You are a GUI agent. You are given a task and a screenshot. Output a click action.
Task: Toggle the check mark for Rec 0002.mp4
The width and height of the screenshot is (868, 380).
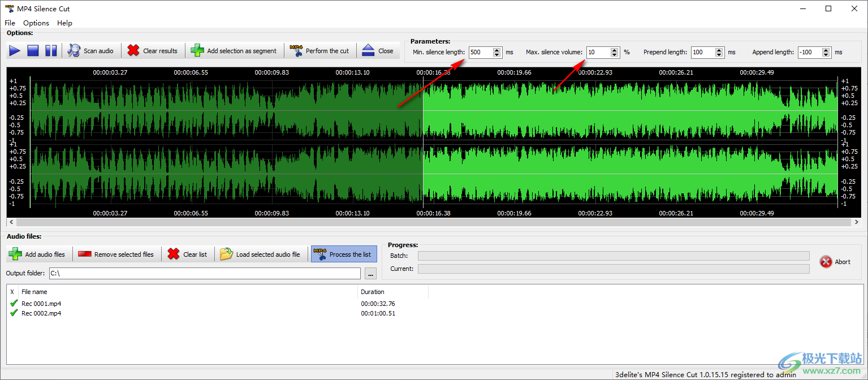(x=14, y=313)
